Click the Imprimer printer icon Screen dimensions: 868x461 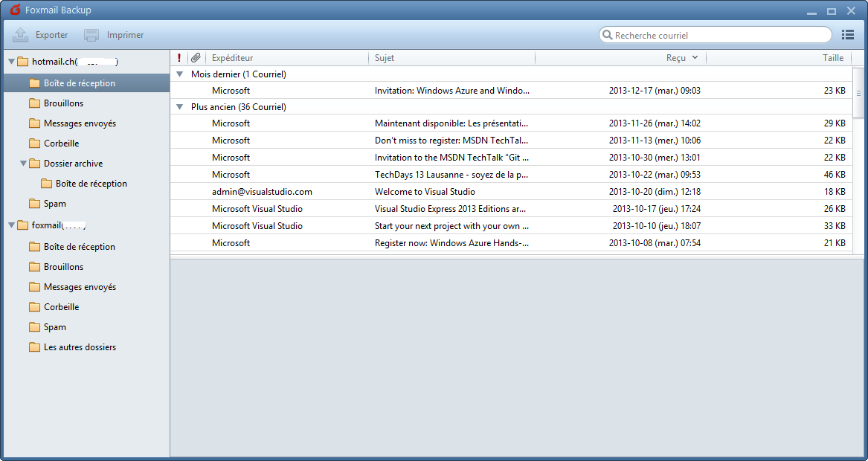point(91,35)
